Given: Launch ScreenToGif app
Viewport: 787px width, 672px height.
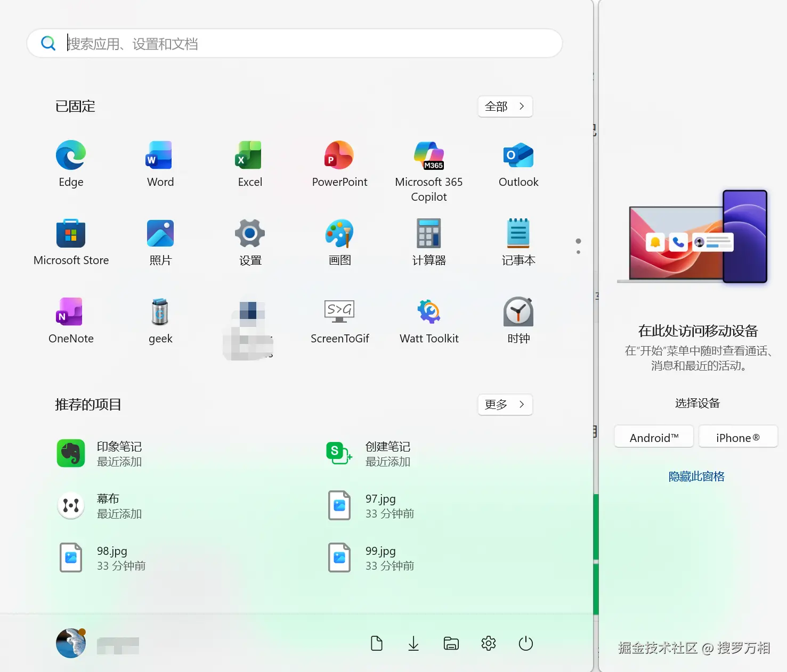Looking at the screenshot, I should pos(339,321).
